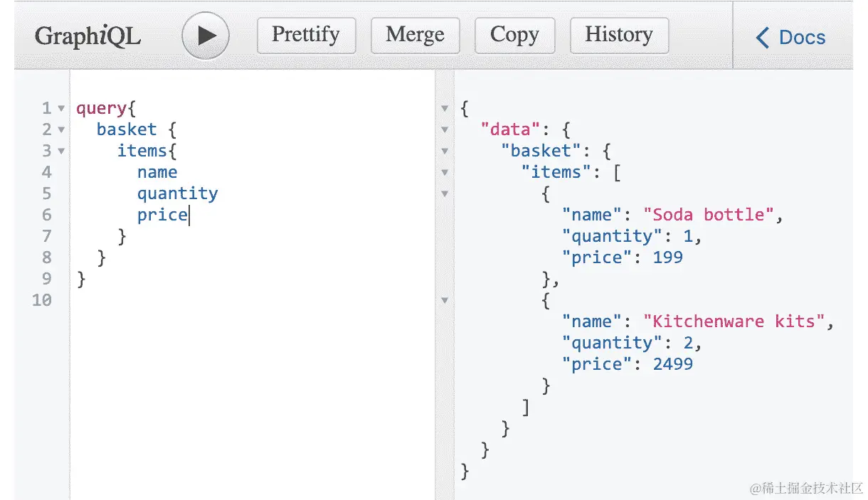Click quantity value 2 in the results

tap(688, 343)
